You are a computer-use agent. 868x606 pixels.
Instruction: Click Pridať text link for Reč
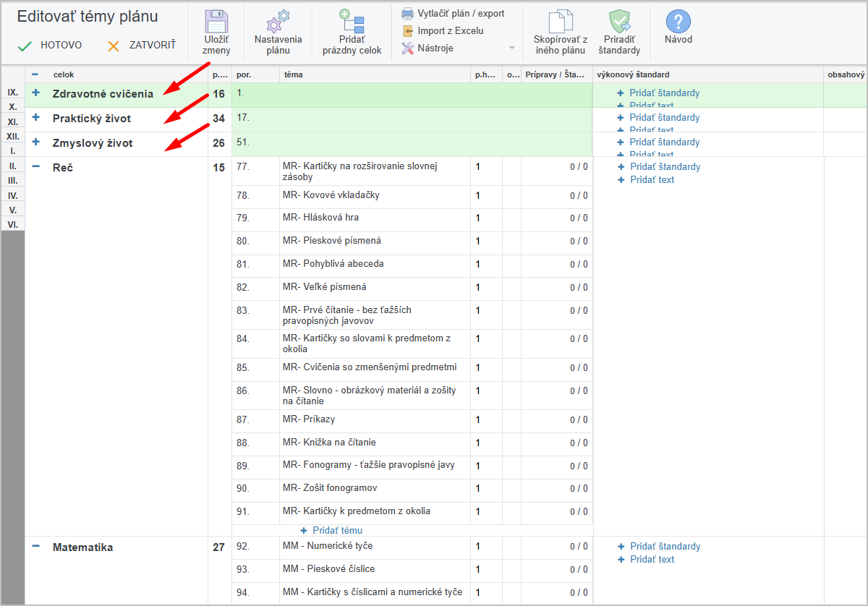pos(652,180)
